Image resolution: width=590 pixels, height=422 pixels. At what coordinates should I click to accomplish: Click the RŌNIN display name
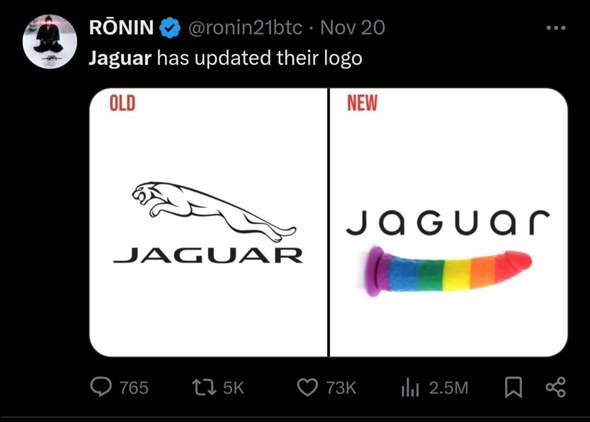(x=122, y=28)
